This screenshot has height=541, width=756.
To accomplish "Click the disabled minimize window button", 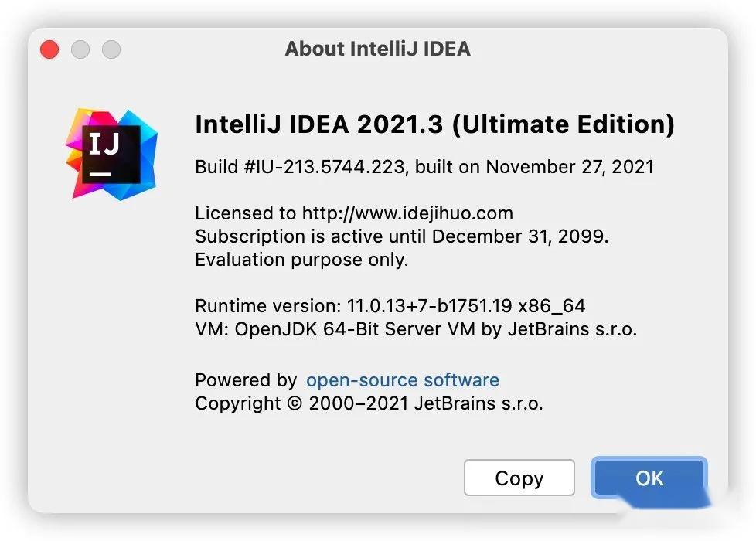I will 80,49.
